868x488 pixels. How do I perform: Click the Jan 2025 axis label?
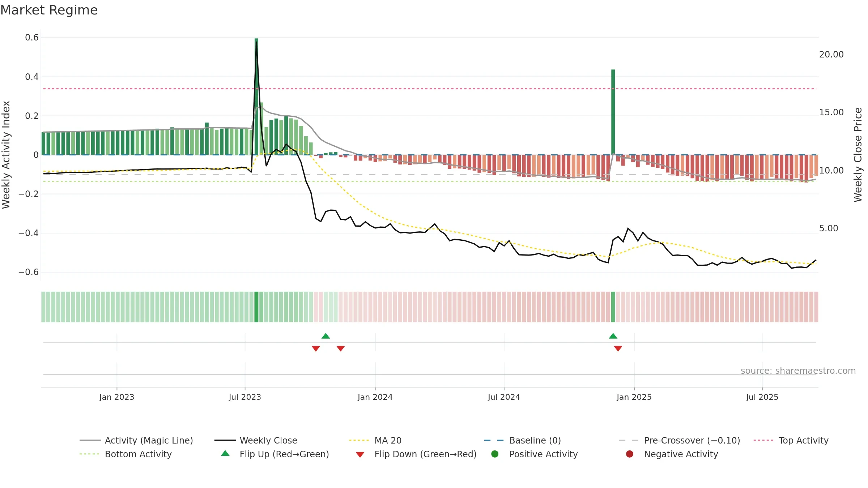click(634, 397)
